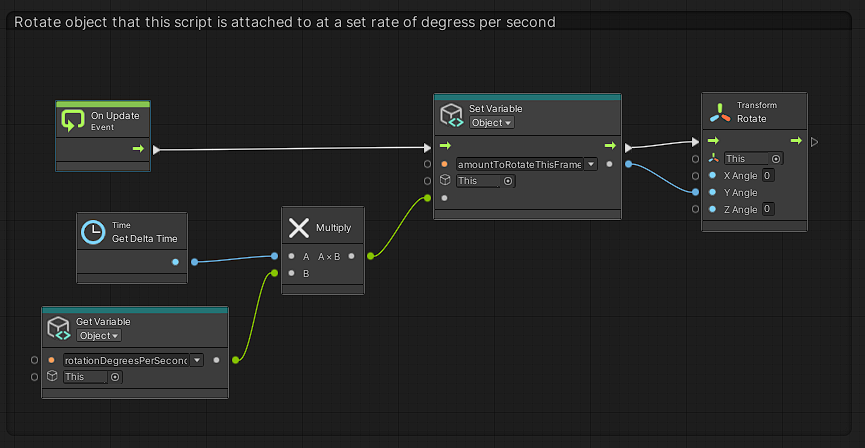Click the On Update event icon

coord(73,121)
